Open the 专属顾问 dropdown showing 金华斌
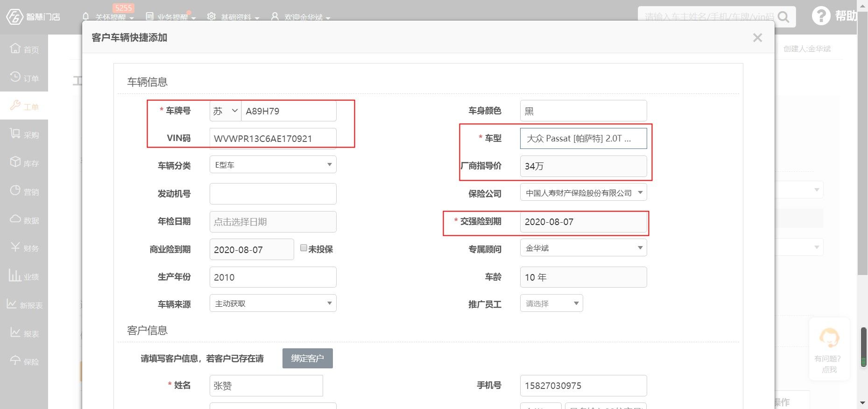This screenshot has width=868, height=409. tap(583, 247)
